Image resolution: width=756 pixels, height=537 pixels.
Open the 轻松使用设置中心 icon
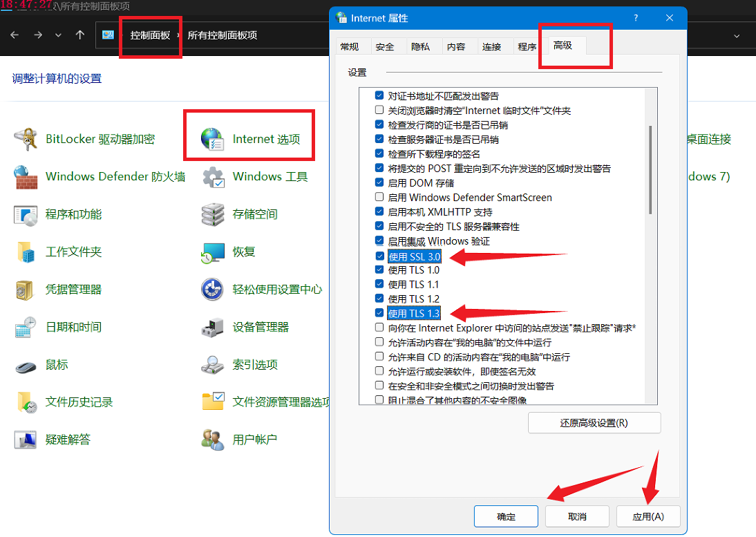pos(213,290)
